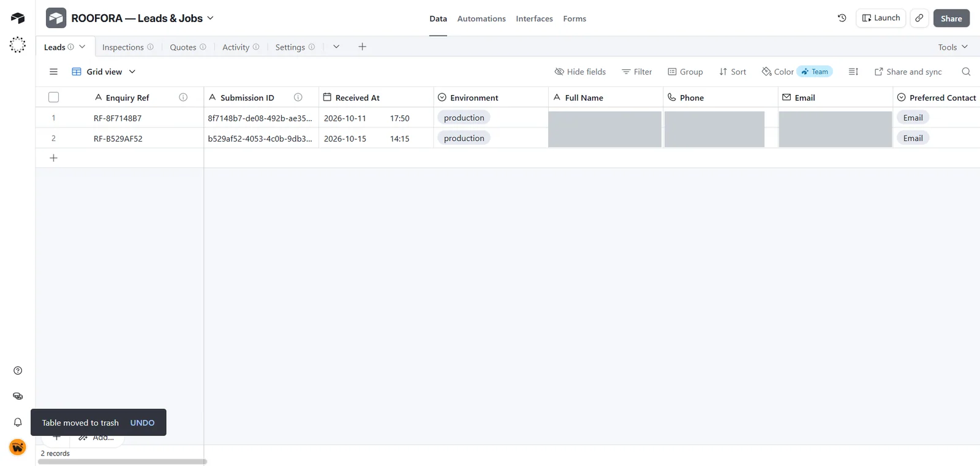
Task: Toggle the views sidebar hamburger icon
Action: point(53,72)
